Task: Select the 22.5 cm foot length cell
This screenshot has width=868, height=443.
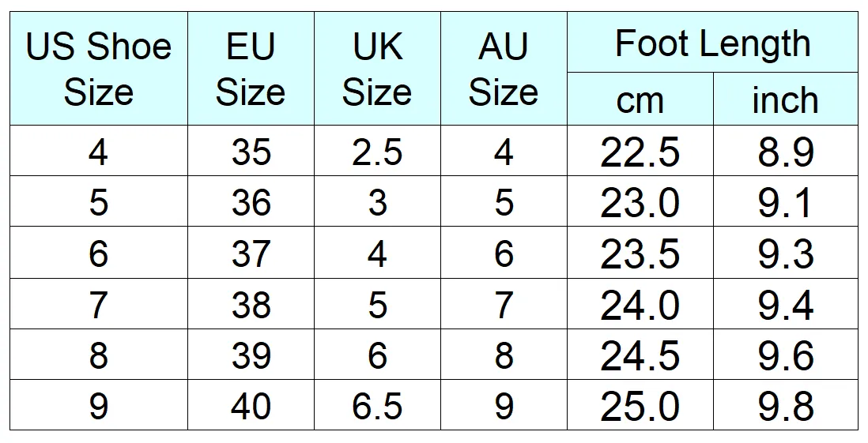Action: pyautogui.click(x=640, y=151)
